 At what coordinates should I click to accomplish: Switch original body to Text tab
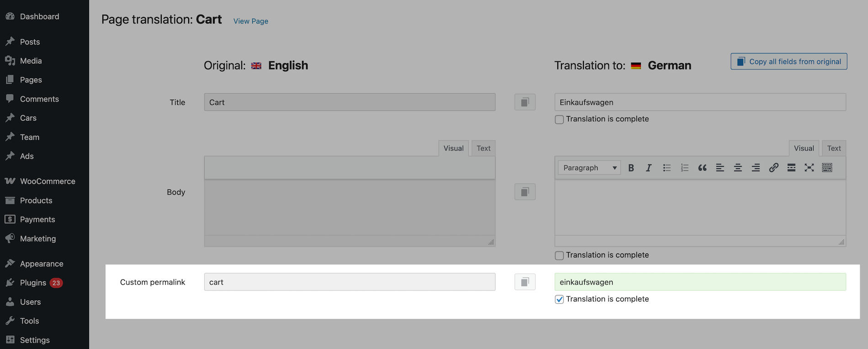[483, 148]
